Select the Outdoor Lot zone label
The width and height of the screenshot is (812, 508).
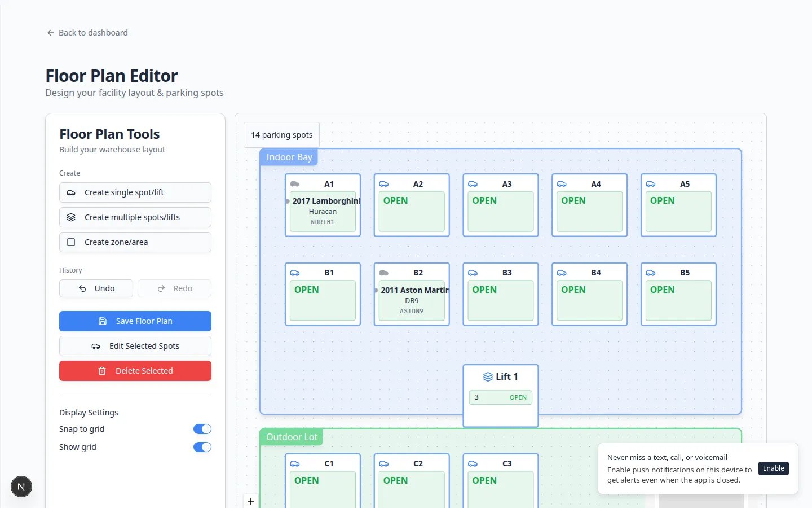point(292,437)
